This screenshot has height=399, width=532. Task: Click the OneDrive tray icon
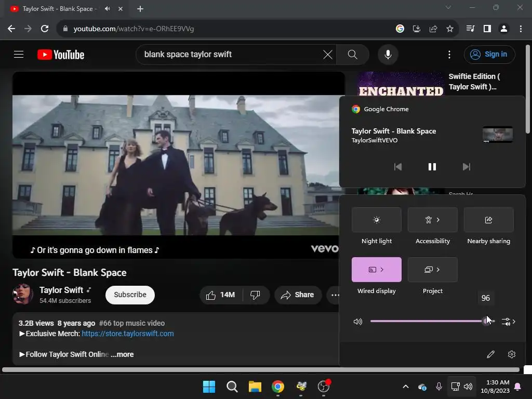click(422, 387)
